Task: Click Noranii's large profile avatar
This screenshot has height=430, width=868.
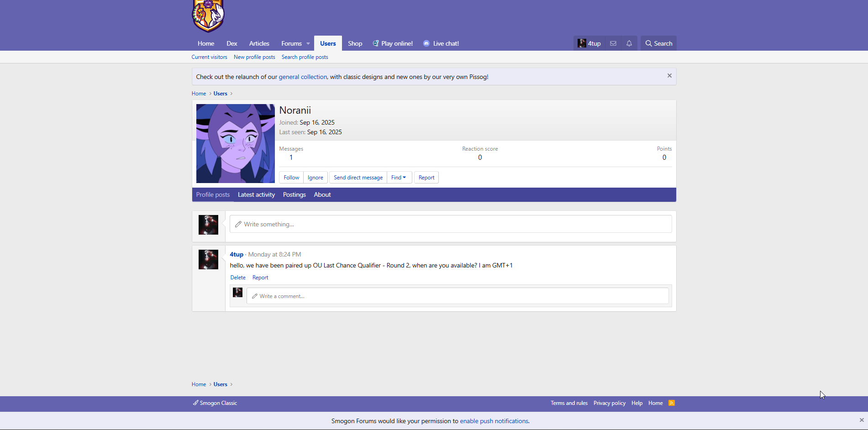Action: (236, 143)
